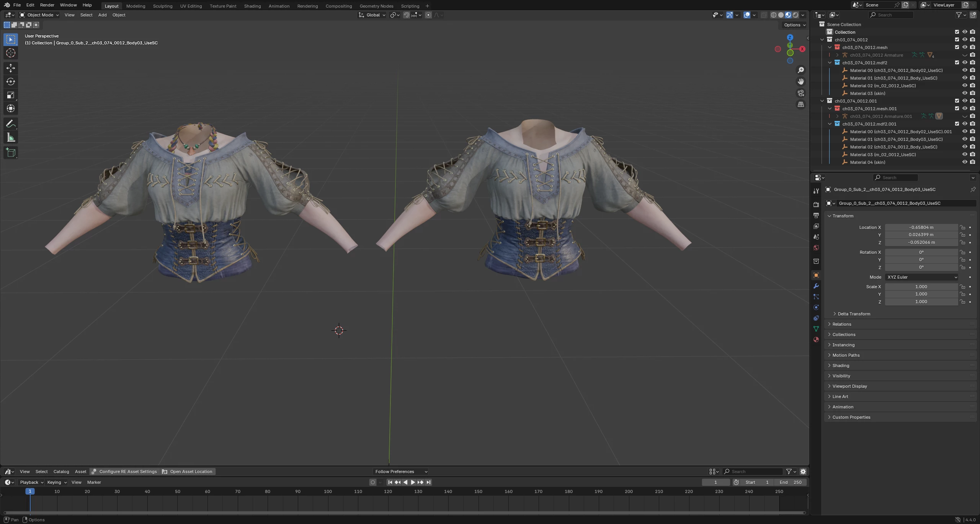Viewport: 980px width, 524px height.
Task: Click the Add Cube tool icon
Action: click(x=11, y=153)
